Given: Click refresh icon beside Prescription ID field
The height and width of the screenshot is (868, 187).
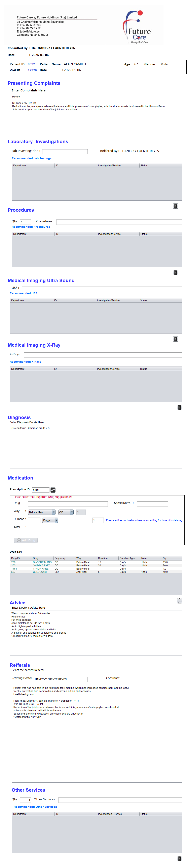Looking at the screenshot, I should point(53,490).
